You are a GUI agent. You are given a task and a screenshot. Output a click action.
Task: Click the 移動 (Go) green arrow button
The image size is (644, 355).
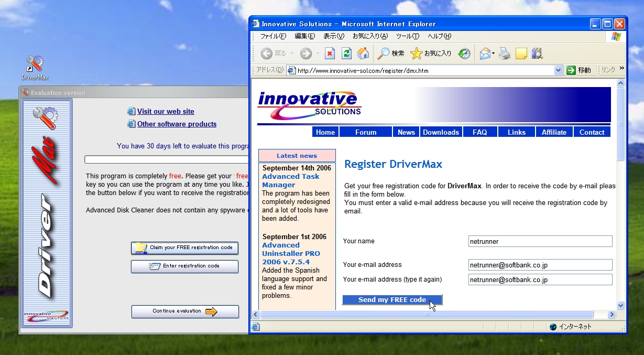pyautogui.click(x=579, y=70)
